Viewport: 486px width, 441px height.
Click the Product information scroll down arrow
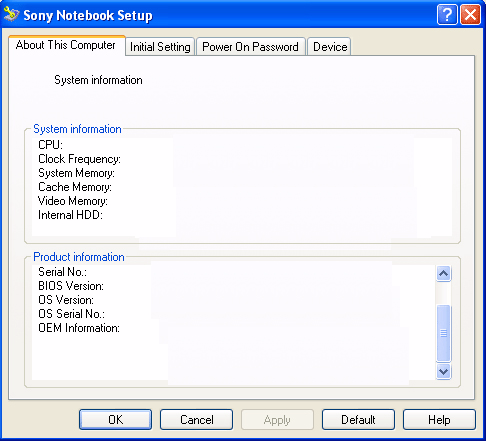click(x=443, y=371)
